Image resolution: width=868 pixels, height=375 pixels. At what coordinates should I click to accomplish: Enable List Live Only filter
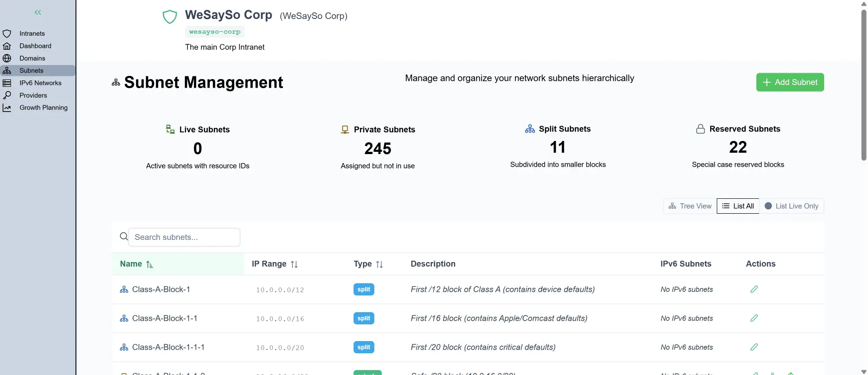point(792,206)
